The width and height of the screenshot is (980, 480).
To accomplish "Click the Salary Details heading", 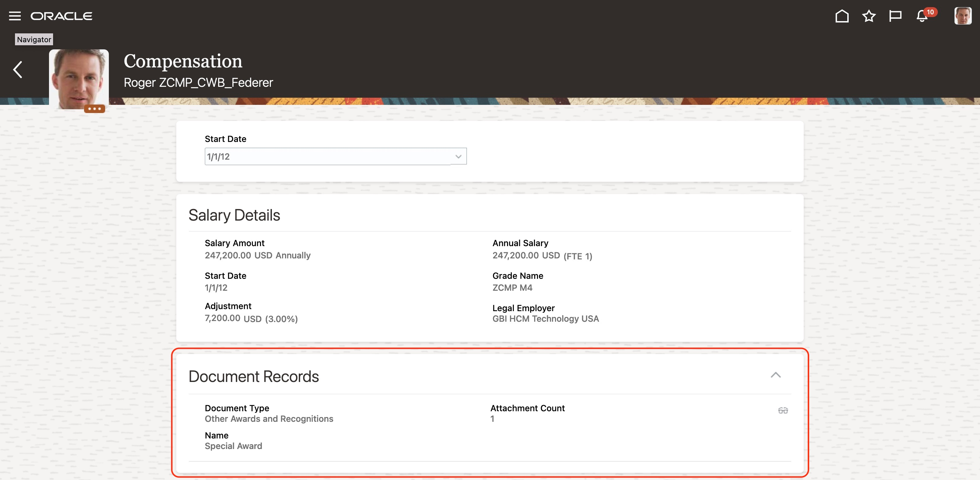I will click(234, 215).
